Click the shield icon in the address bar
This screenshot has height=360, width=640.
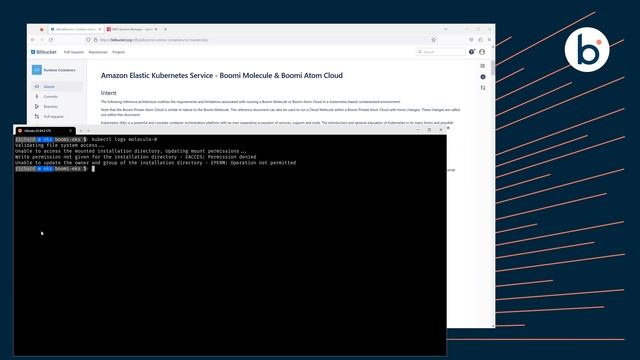(x=88, y=40)
